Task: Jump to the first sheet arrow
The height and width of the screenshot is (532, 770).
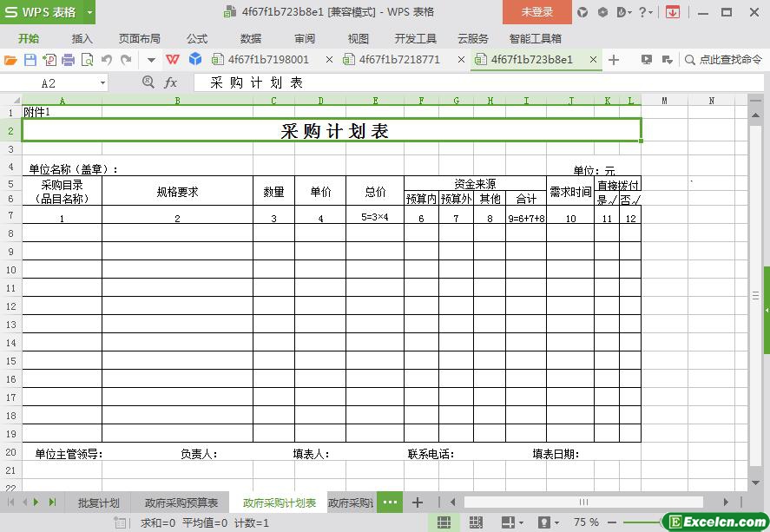Action: (10, 502)
